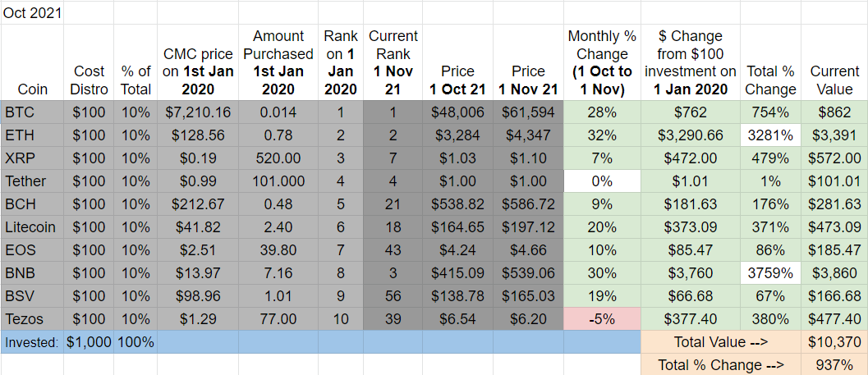868x375 pixels.
Task: Select the 'Total % Change -->' label
Action: pyautogui.click(x=721, y=364)
